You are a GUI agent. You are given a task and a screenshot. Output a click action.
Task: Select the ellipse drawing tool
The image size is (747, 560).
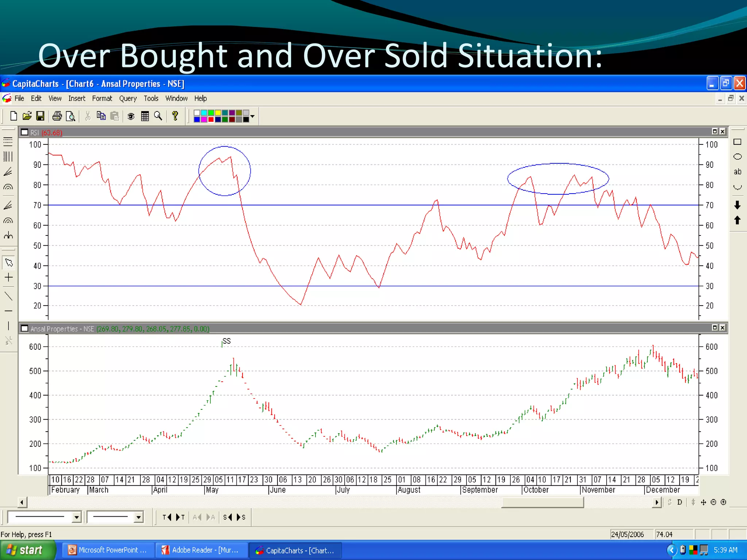click(737, 156)
